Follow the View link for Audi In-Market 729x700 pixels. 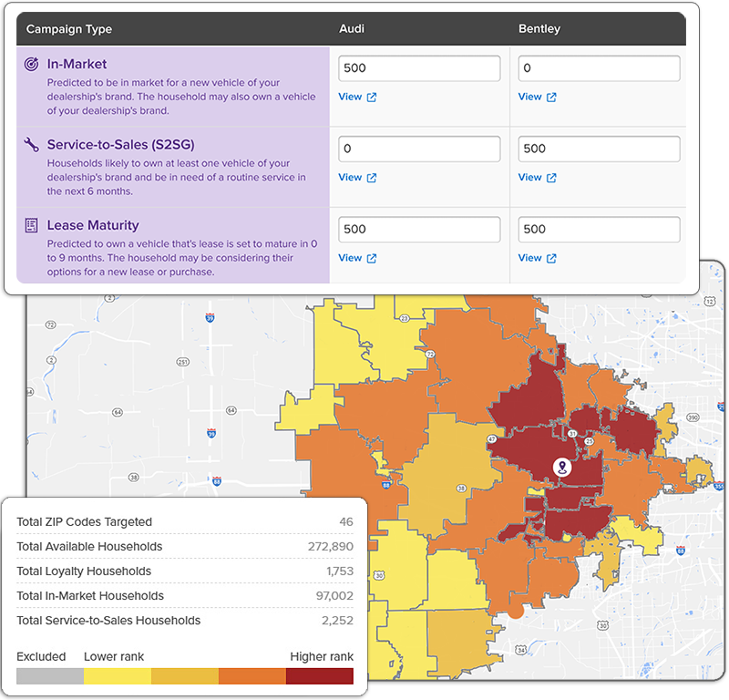click(350, 97)
